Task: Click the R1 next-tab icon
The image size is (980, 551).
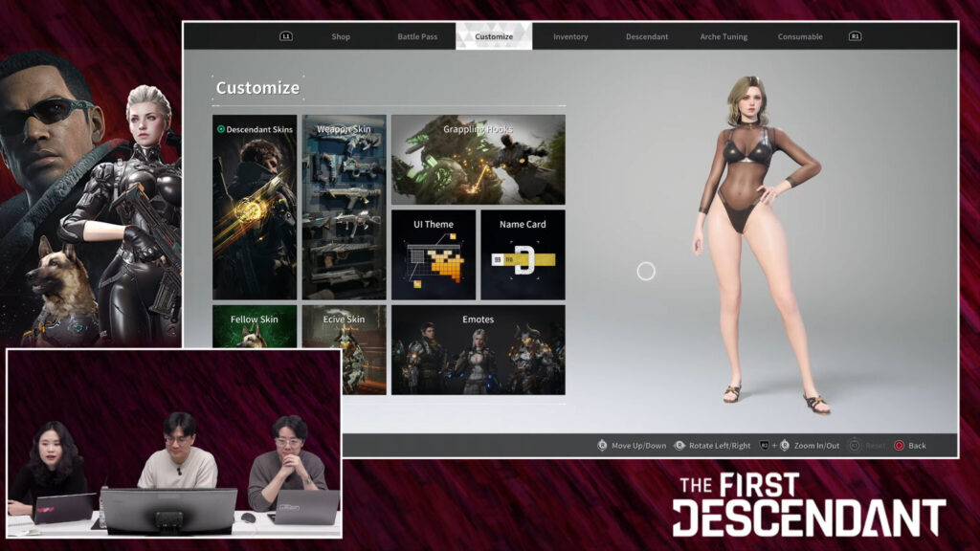Action: pos(855,36)
